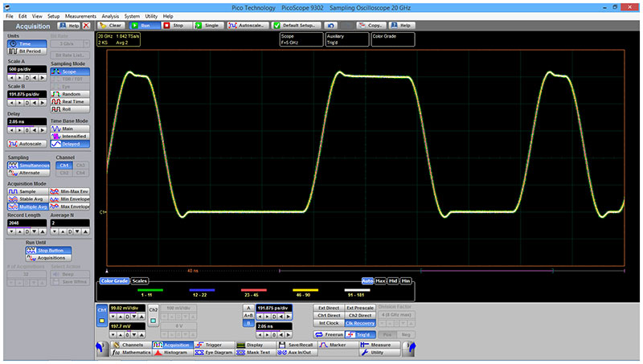Switch time base mode to Main

pyautogui.click(x=69, y=127)
